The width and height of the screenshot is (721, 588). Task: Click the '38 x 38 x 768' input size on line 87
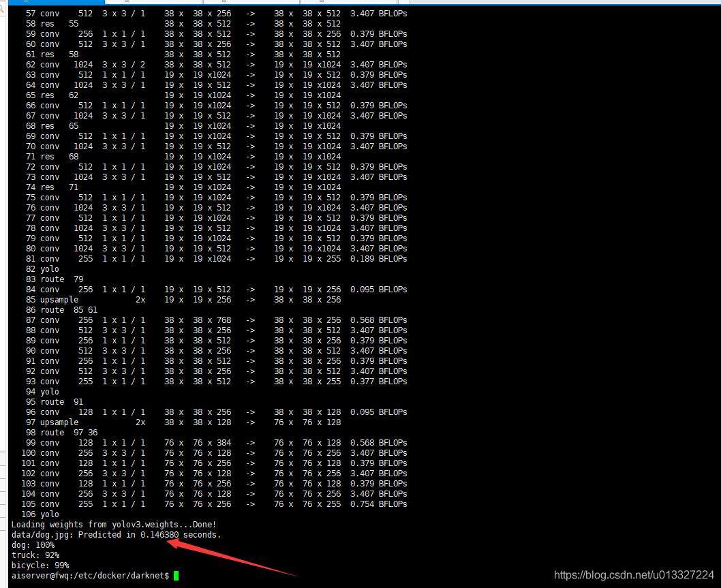tap(198, 320)
